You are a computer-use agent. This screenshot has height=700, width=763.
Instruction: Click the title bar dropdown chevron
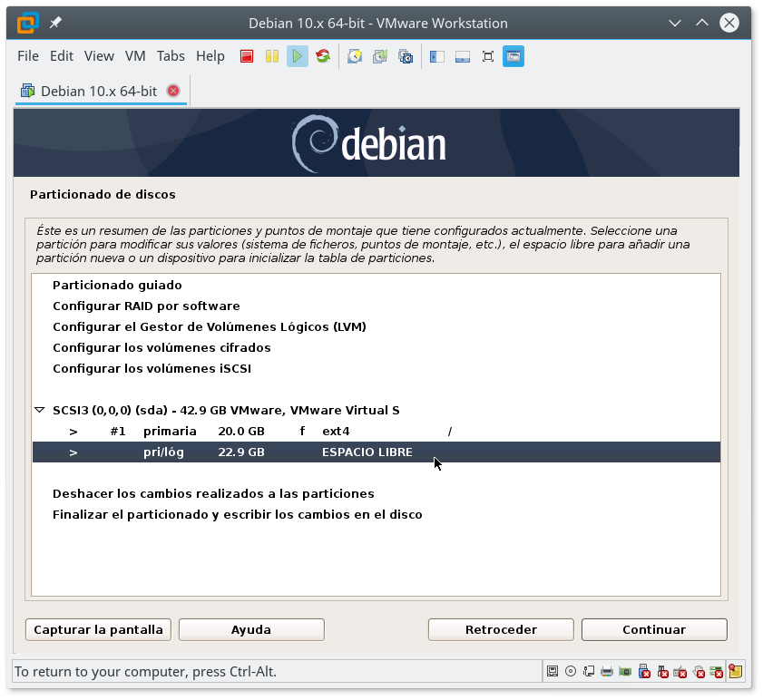coord(674,23)
